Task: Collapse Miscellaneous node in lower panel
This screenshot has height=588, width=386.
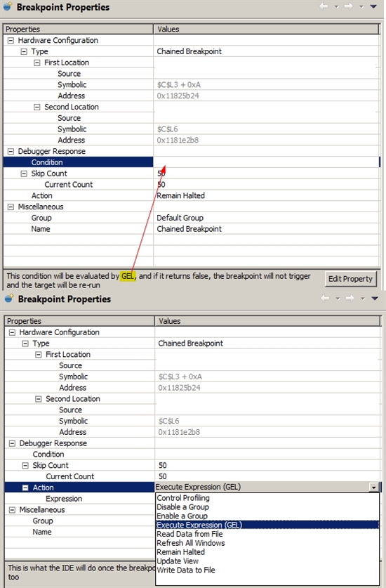Action: pos(12,510)
